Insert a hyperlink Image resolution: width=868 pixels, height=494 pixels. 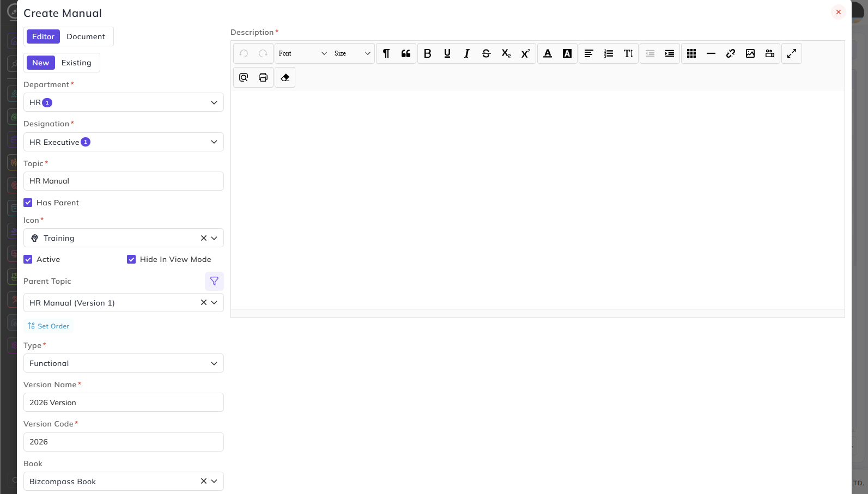coord(731,53)
